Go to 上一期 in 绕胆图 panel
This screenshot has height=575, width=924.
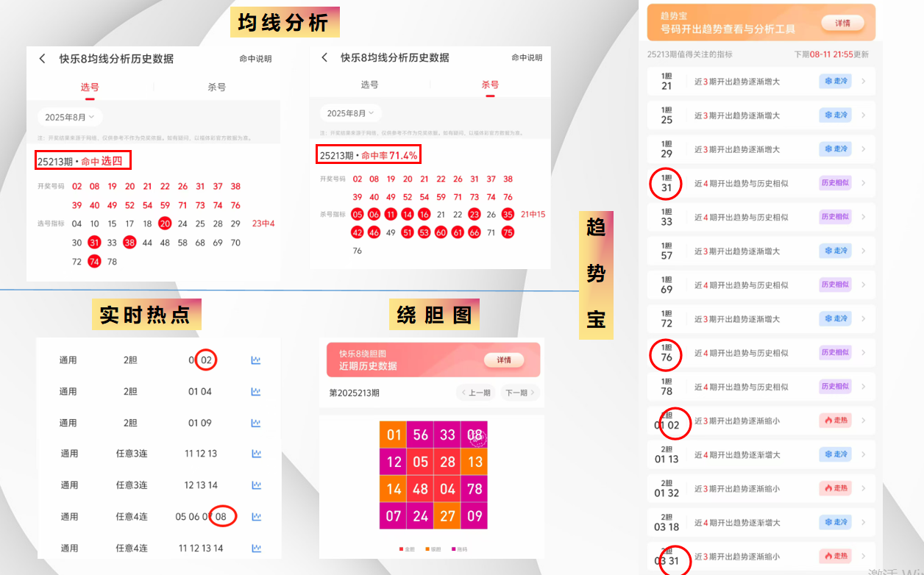[x=475, y=393]
